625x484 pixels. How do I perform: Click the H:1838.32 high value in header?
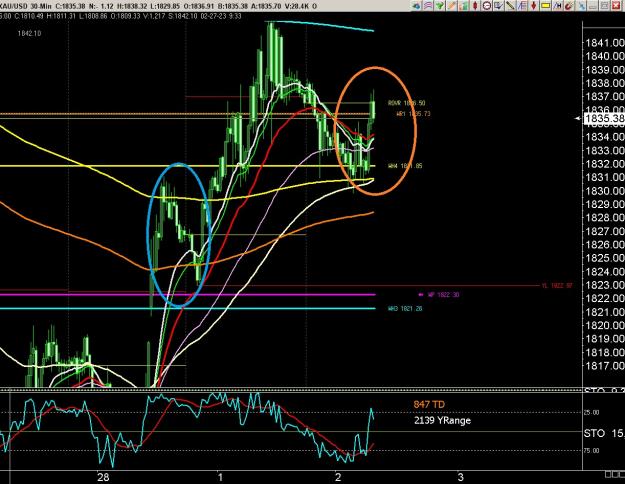click(x=132, y=6)
